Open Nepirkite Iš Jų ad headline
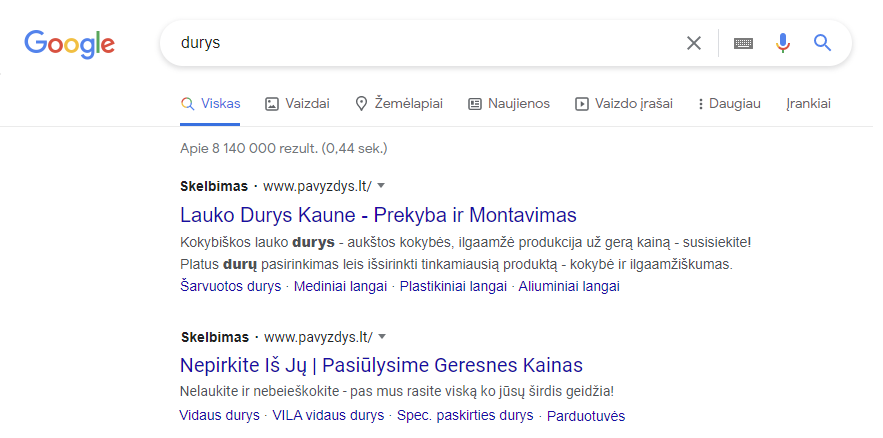 pos(381,365)
